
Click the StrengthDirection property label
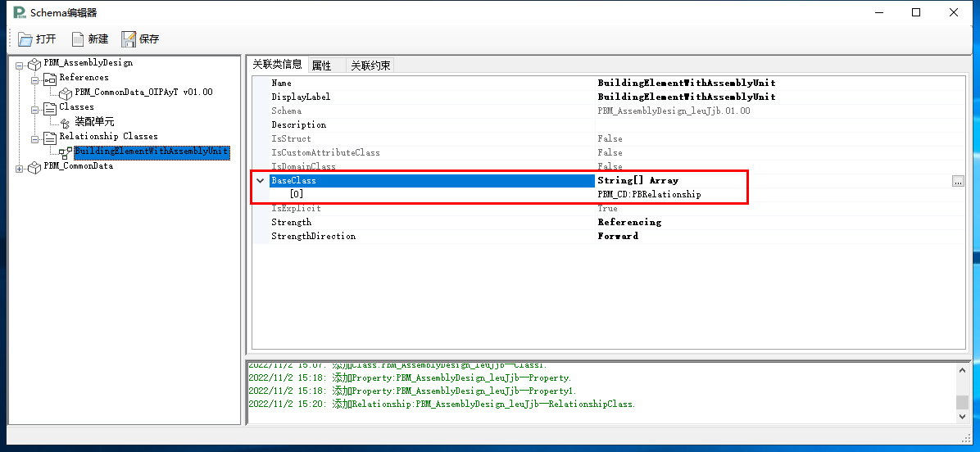pos(313,236)
